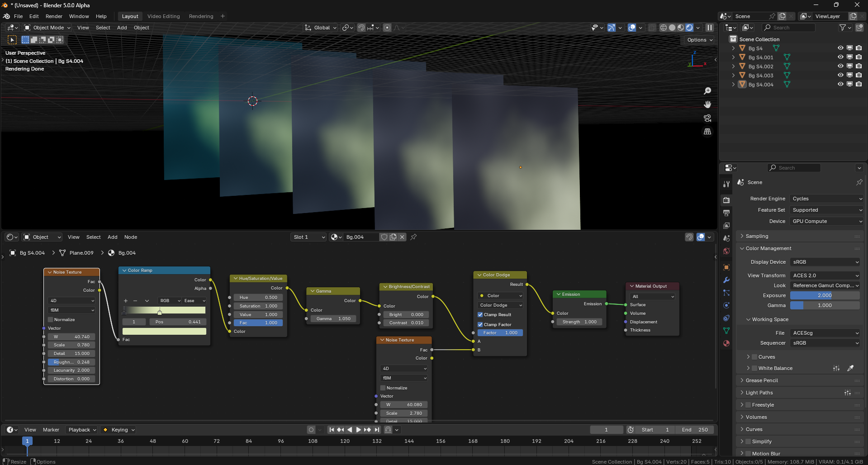Open the outliner filter funnel
The width and height of the screenshot is (868, 465).
(x=843, y=28)
